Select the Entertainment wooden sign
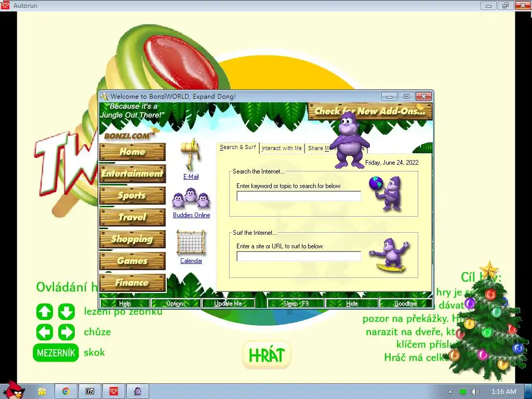 coord(132,174)
